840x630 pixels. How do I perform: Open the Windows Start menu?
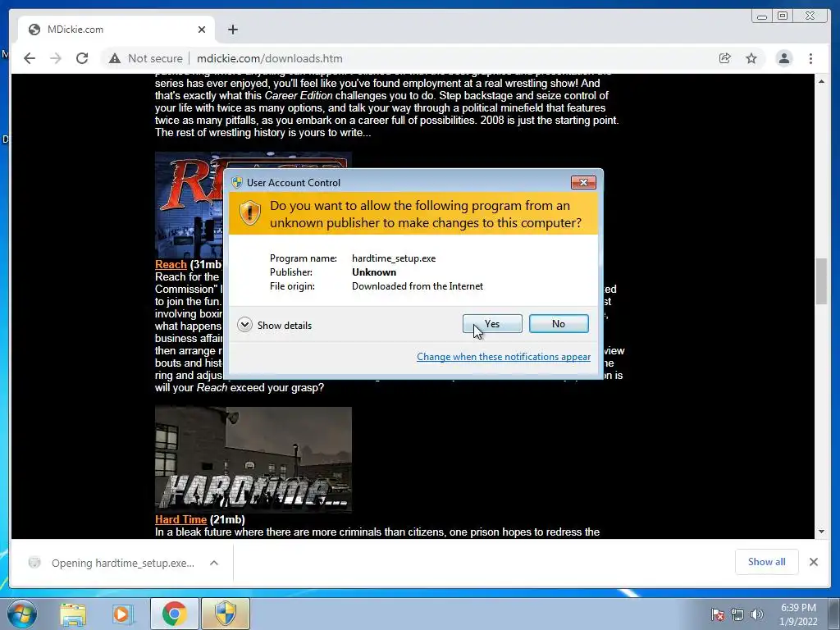pyautogui.click(x=21, y=614)
